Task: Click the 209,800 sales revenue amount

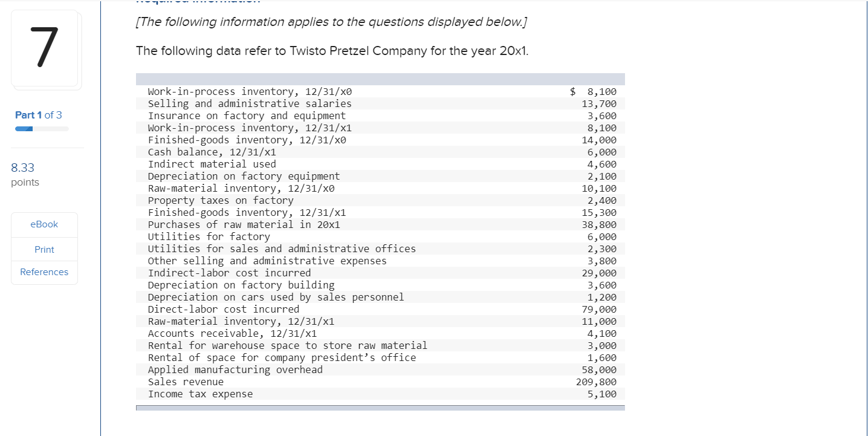Action: (597, 382)
